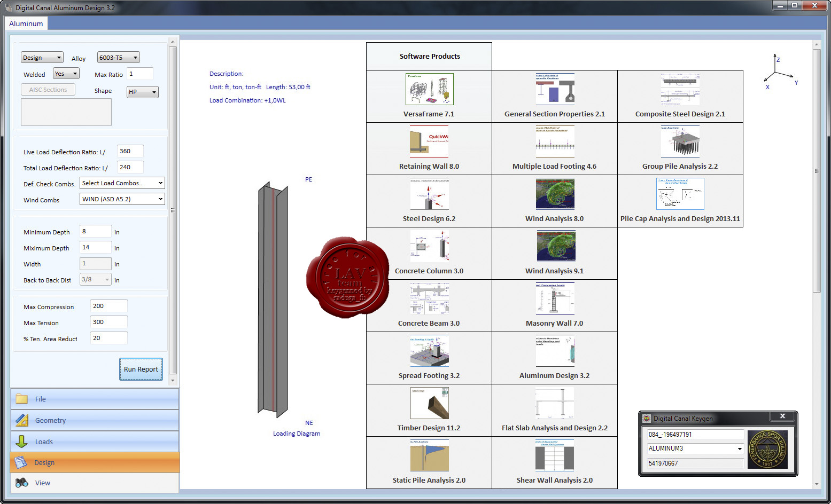Click the Spread Footing 3.2 icon
This screenshot has width=831, height=504.
point(429,351)
